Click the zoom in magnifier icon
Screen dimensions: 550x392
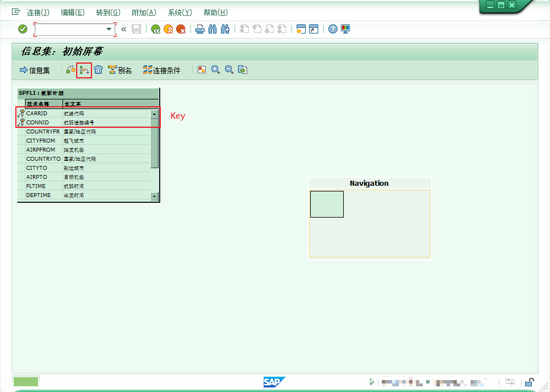point(215,70)
